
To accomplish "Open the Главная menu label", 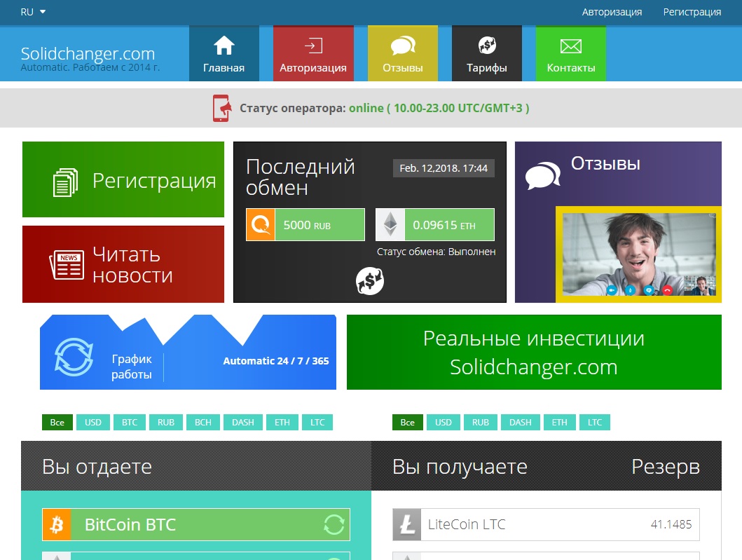I will pyautogui.click(x=224, y=68).
